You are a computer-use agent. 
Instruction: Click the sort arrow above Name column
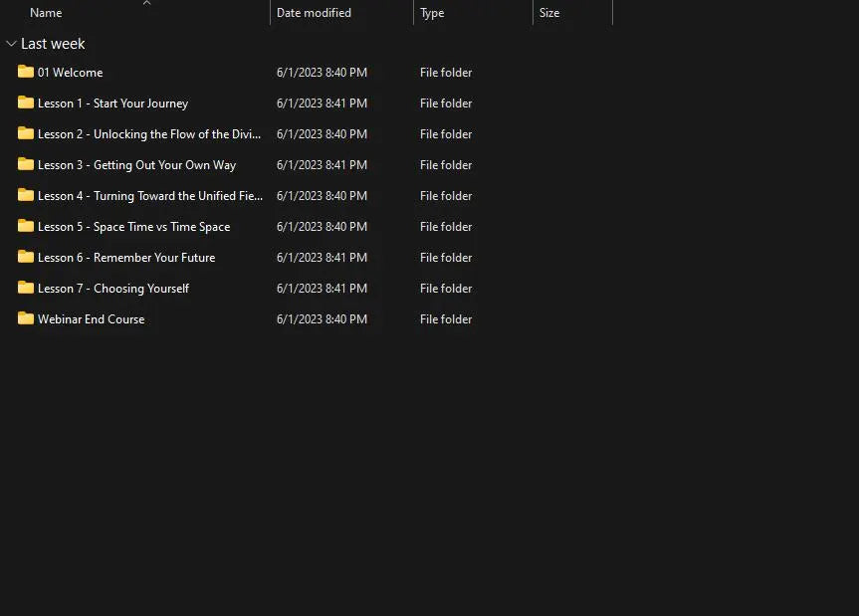point(146,3)
